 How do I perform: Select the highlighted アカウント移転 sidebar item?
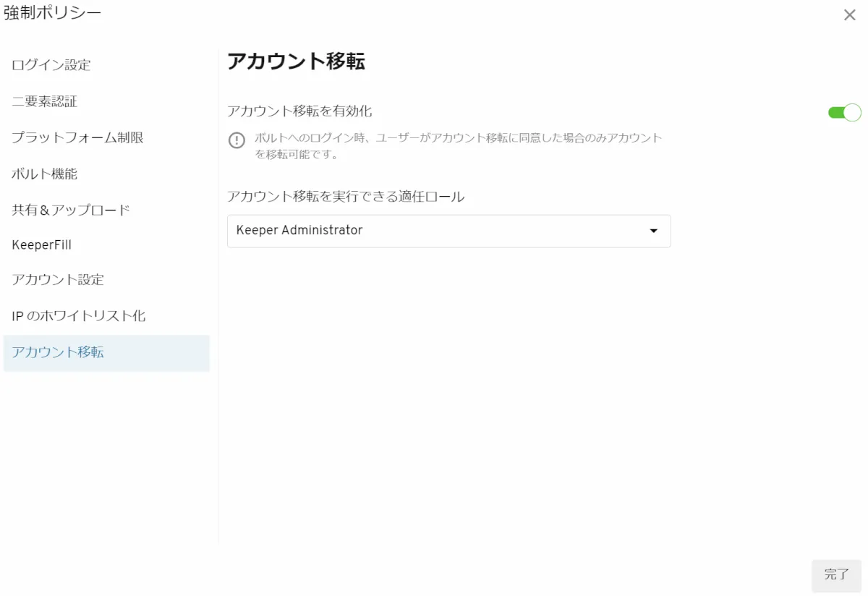[58, 353]
